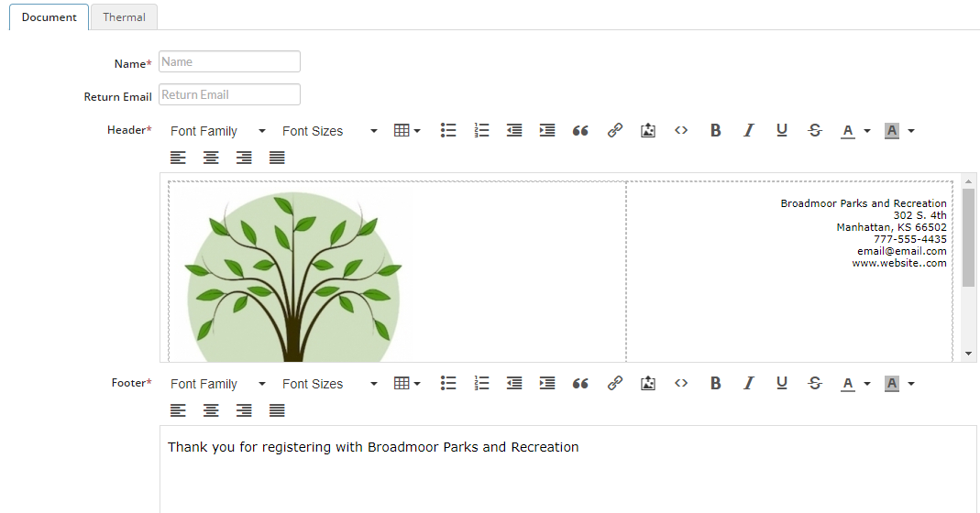Toggle italic in Header toolbar
This screenshot has width=980, height=513.
[x=749, y=130]
